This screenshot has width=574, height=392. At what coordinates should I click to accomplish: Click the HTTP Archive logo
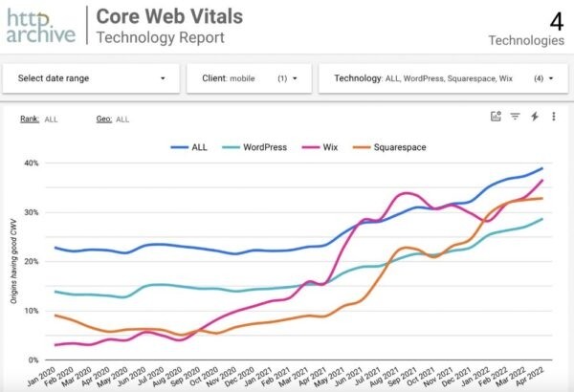(x=39, y=26)
